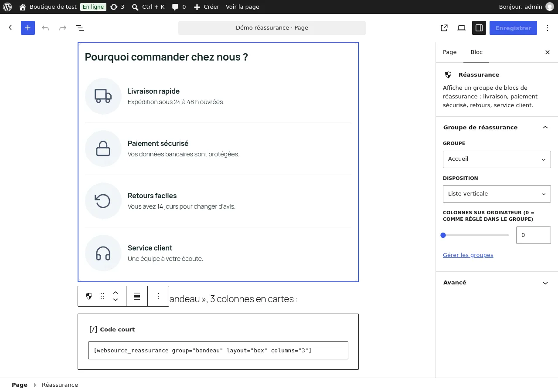The width and height of the screenshot is (558, 392).
Task: Expand the Avancé panel
Action: point(497,283)
